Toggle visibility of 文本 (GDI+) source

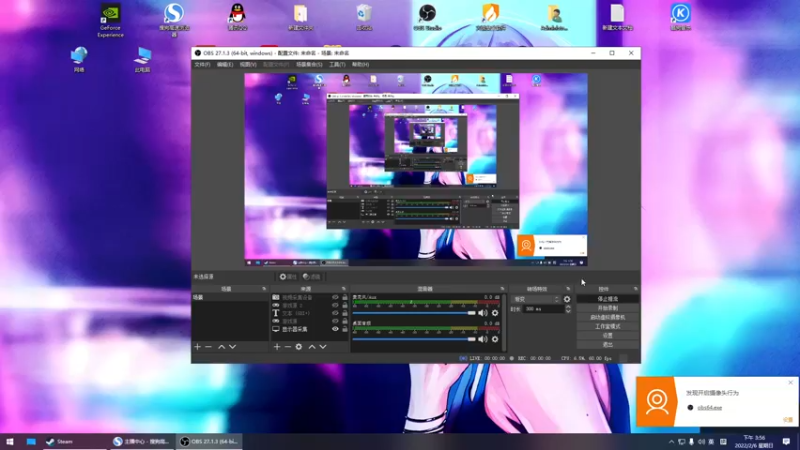(x=335, y=313)
